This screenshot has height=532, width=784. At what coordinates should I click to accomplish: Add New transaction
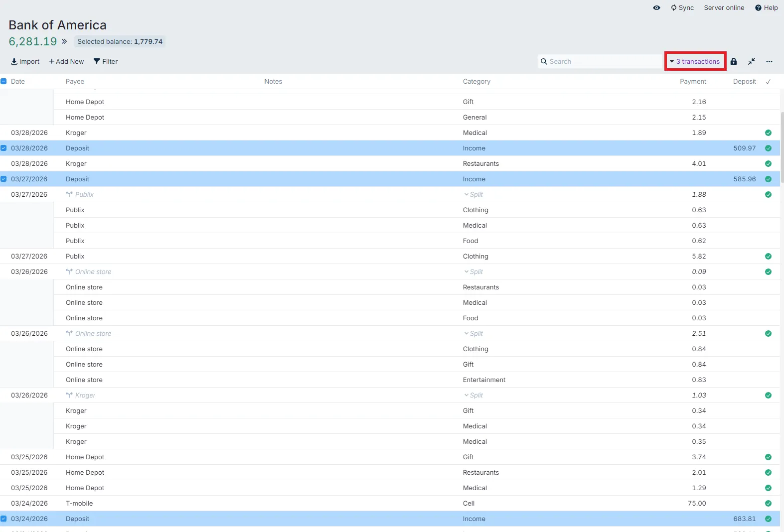pyautogui.click(x=66, y=62)
